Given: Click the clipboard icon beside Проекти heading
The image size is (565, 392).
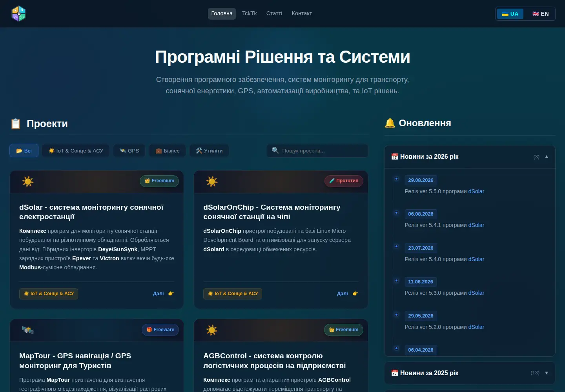Looking at the screenshot, I should tap(16, 123).
